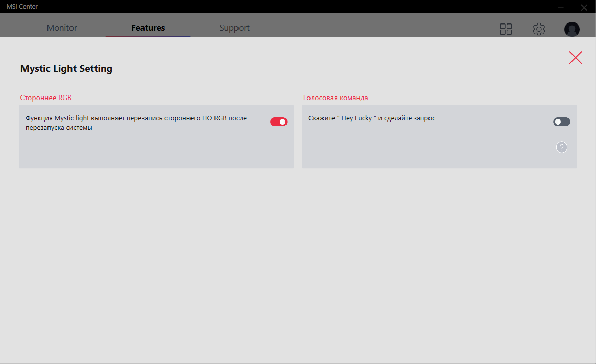The image size is (596, 364).
Task: Open MSI Center settings gear
Action: 539,29
